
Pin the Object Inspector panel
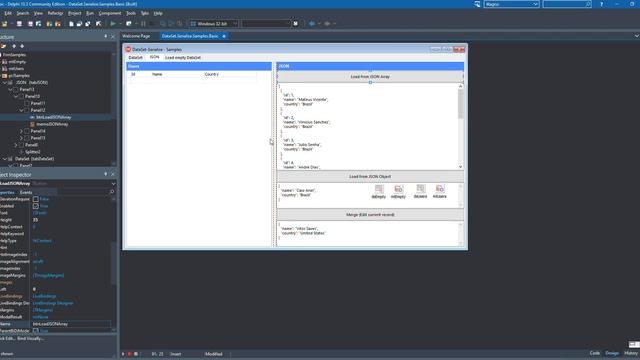(x=105, y=174)
